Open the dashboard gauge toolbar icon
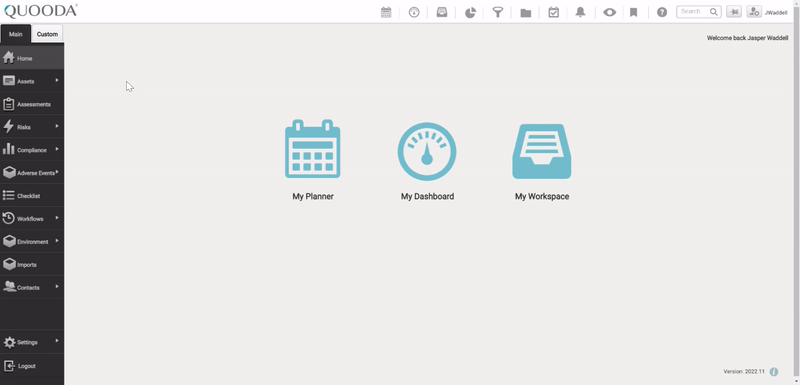 coord(414,12)
